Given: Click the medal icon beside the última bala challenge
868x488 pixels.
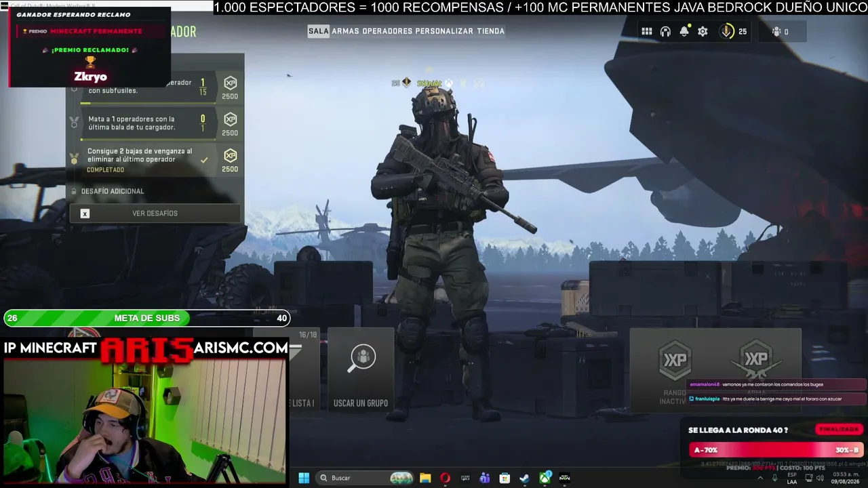Looking at the screenshot, I should coord(75,123).
